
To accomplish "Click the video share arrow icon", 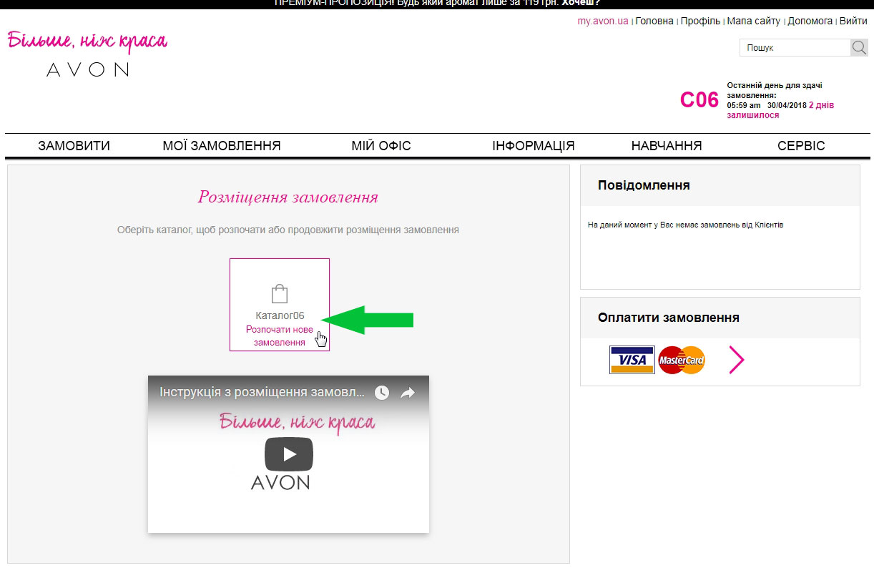I will tap(408, 393).
